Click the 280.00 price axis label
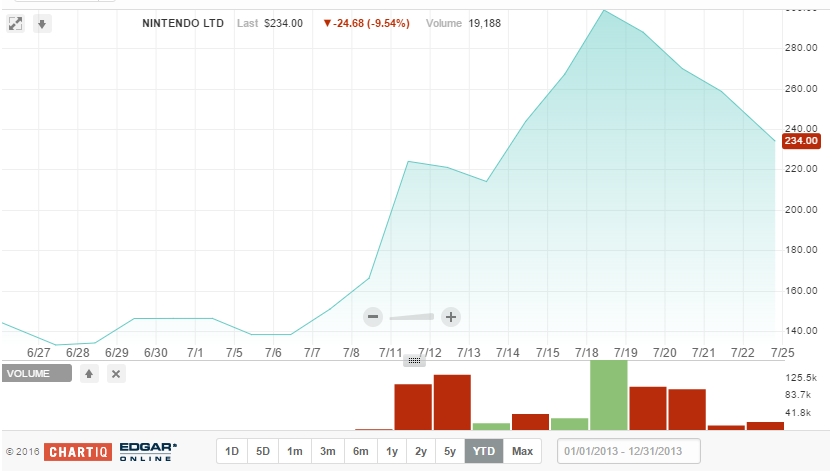This screenshot has width=832, height=471. coord(801,48)
